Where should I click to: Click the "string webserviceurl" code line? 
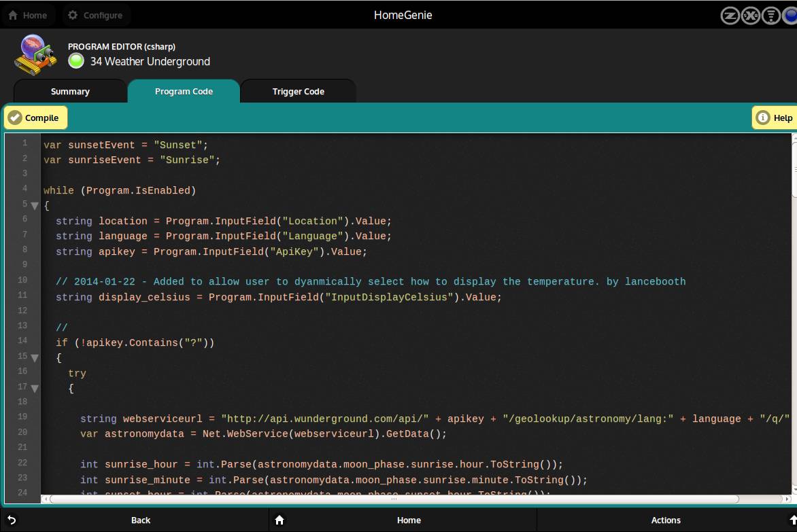(x=435, y=419)
